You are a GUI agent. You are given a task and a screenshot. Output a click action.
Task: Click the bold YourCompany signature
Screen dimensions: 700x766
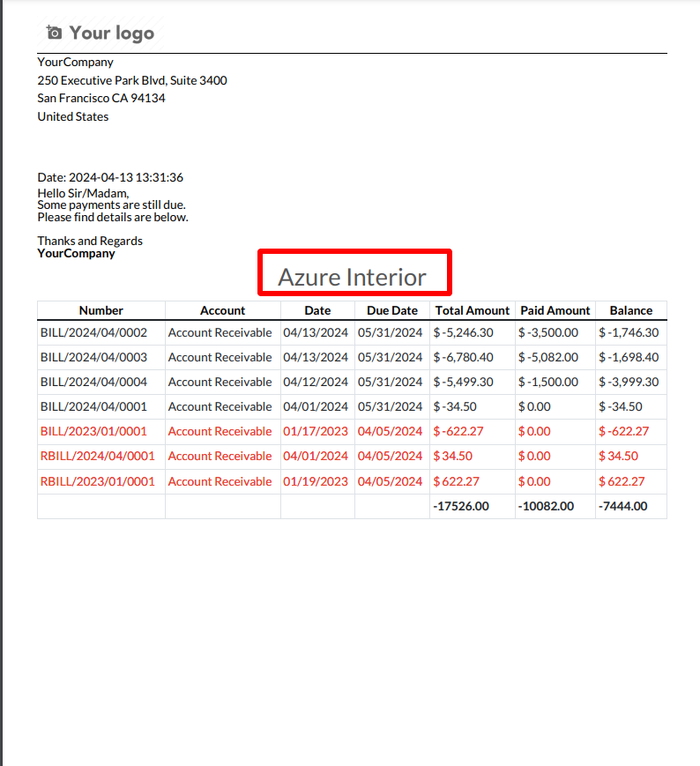(x=76, y=253)
